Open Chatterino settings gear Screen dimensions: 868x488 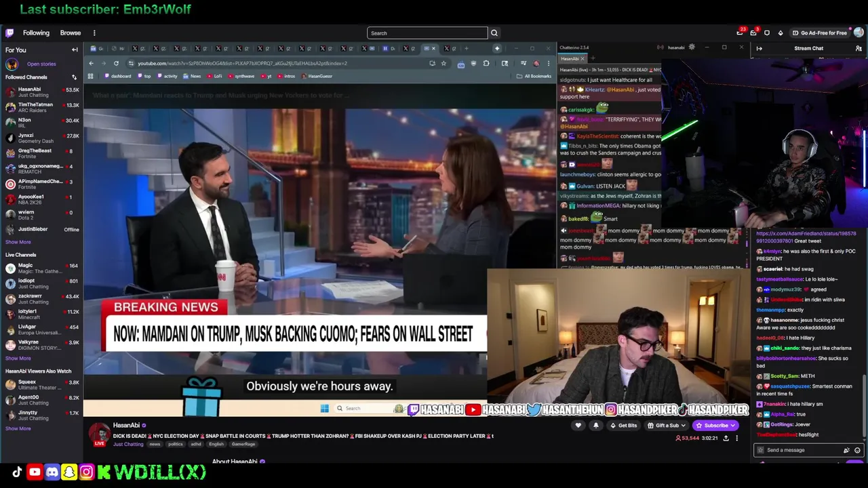tap(692, 47)
